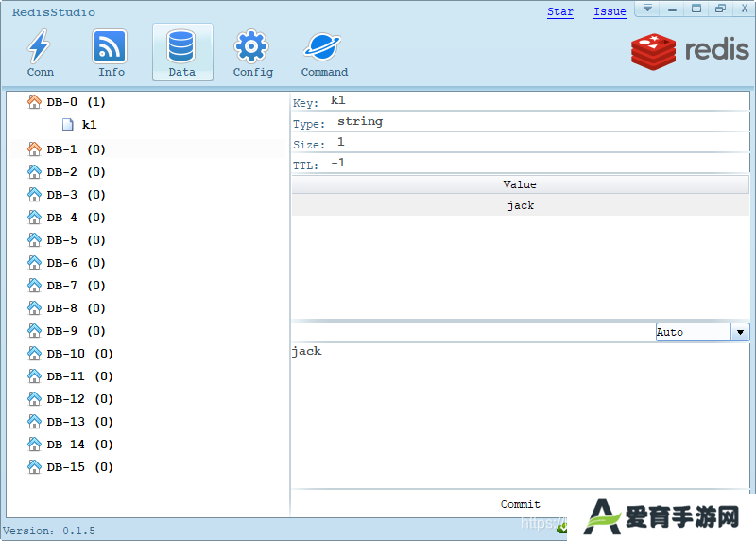Click the DB-8 house icon
Viewport: 756px width, 541px height.
point(34,308)
